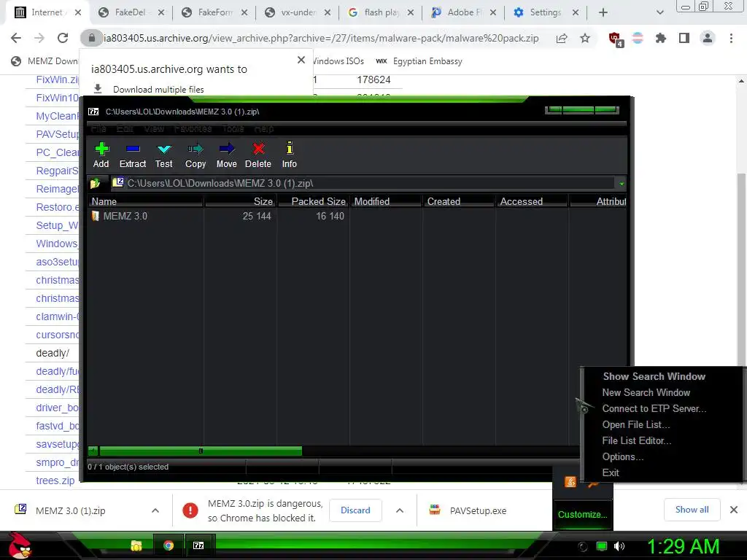Switch to the FakeDel tab
Viewport: 747px width, 560px height.
coord(130,12)
